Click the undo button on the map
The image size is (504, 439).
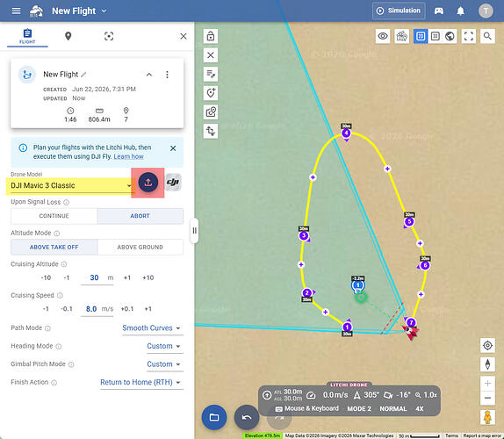point(247,417)
